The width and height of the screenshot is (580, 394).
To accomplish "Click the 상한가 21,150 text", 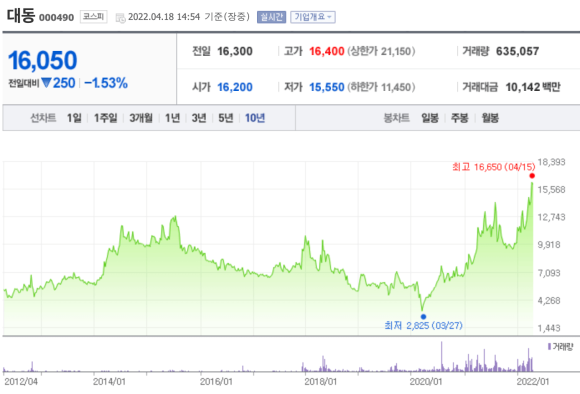I will point(381,51).
